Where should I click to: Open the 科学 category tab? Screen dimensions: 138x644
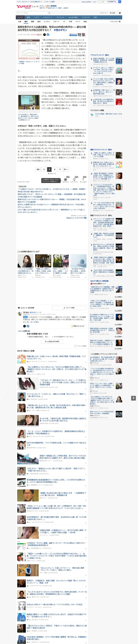(71, 21)
